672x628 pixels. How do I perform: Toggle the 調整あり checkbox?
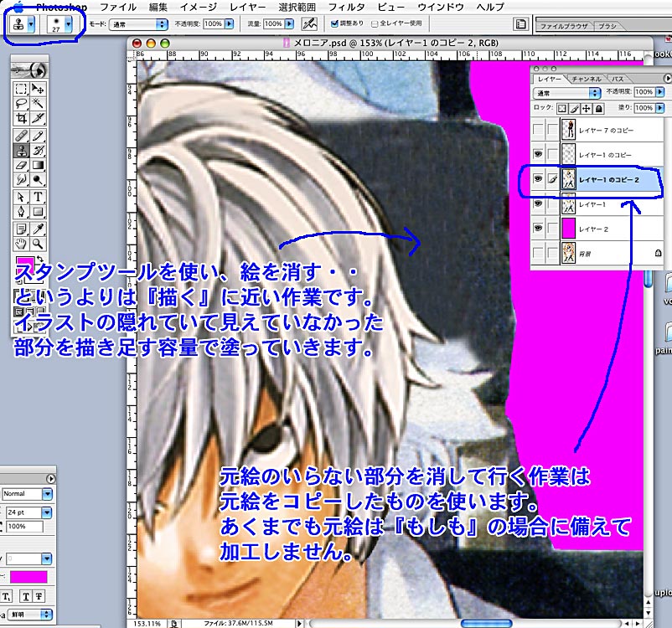click(x=334, y=23)
